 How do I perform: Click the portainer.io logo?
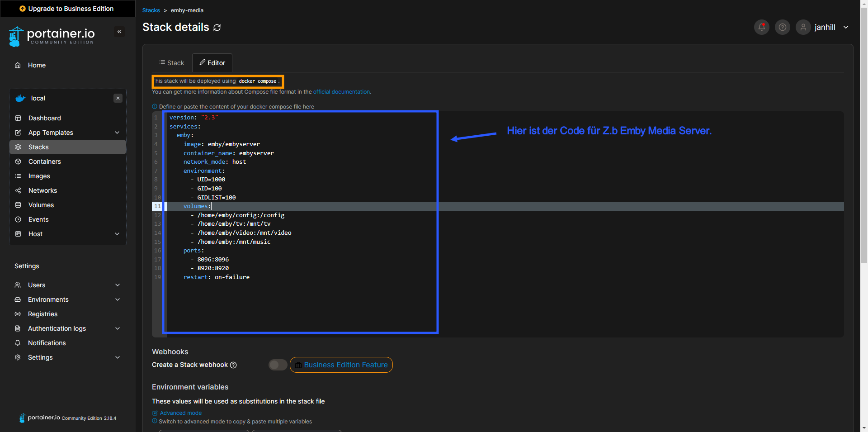52,36
